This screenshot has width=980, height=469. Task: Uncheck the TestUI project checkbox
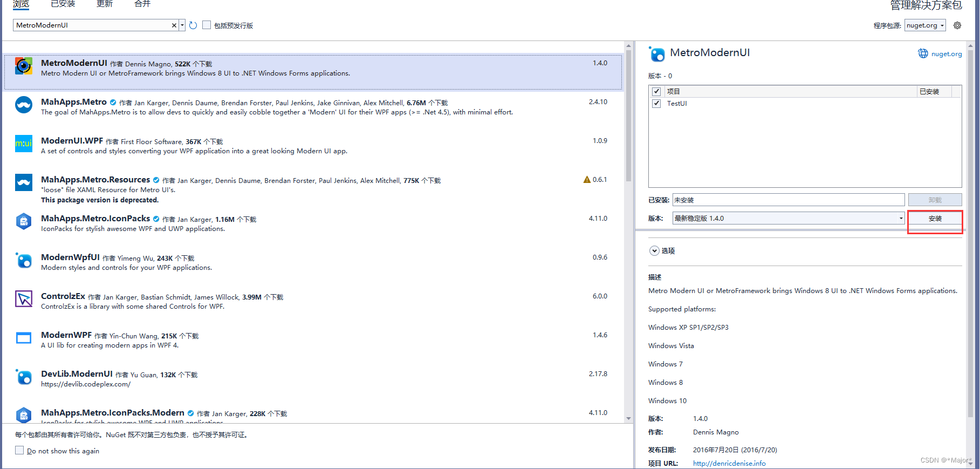click(x=656, y=103)
